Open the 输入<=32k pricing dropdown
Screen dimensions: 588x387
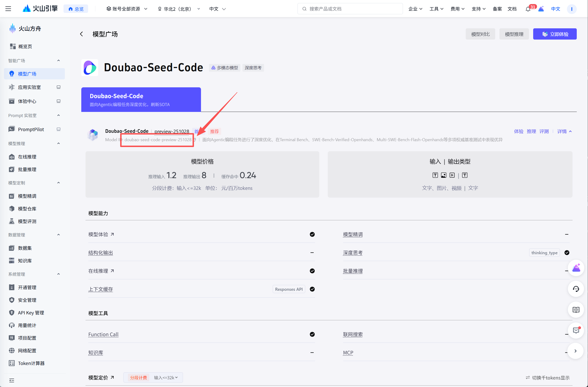166,378
